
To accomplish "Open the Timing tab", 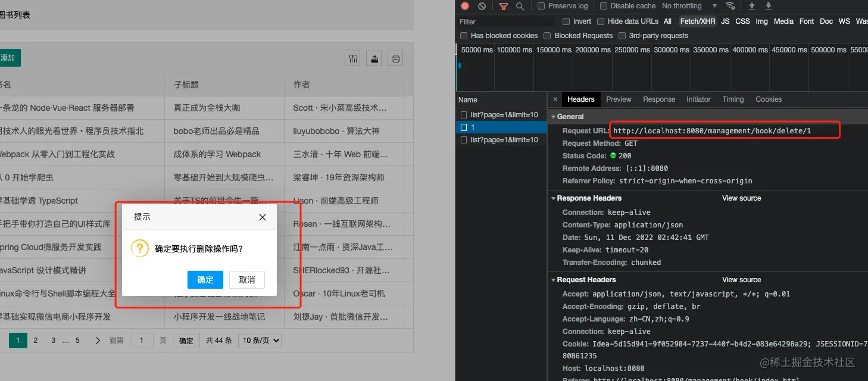I will coord(733,99).
